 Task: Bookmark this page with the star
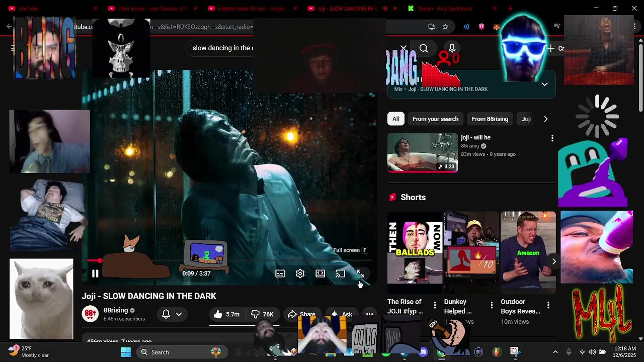pyautogui.click(x=445, y=27)
